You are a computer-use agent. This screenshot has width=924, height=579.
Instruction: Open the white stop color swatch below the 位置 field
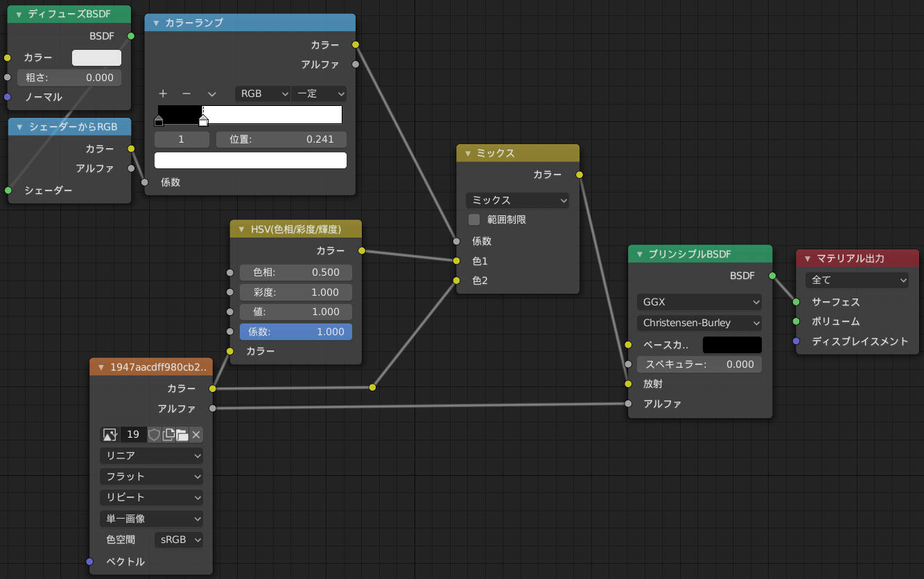pyautogui.click(x=250, y=161)
